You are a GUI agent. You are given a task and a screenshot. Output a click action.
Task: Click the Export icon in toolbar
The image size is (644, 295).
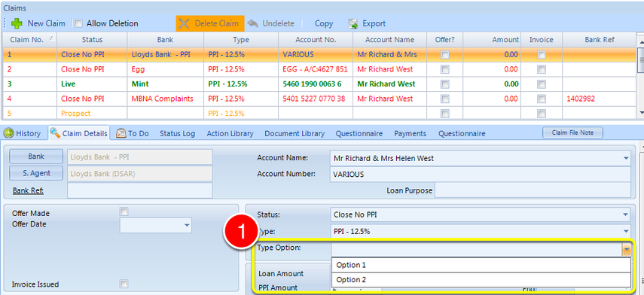pyautogui.click(x=353, y=24)
